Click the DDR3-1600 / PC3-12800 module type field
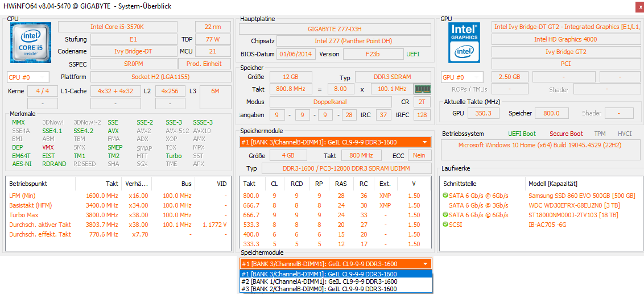 346,169
